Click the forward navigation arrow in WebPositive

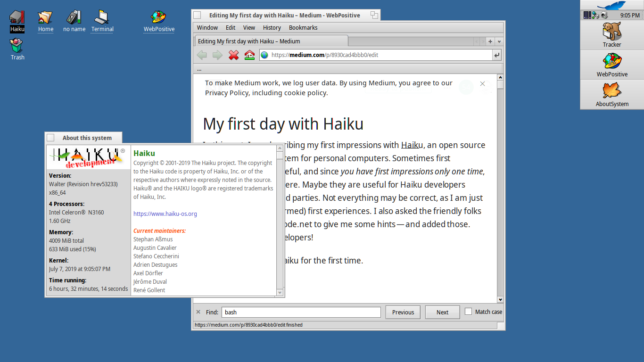(x=217, y=55)
